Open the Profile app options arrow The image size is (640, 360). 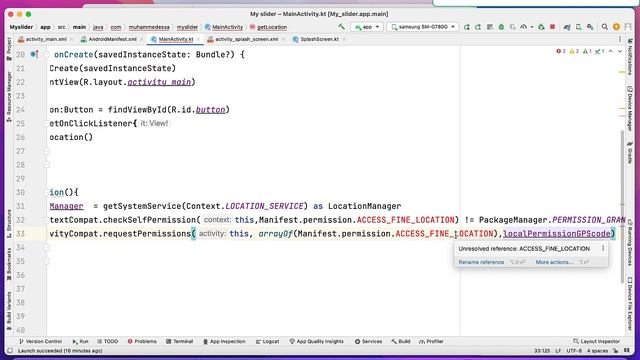click(x=532, y=27)
